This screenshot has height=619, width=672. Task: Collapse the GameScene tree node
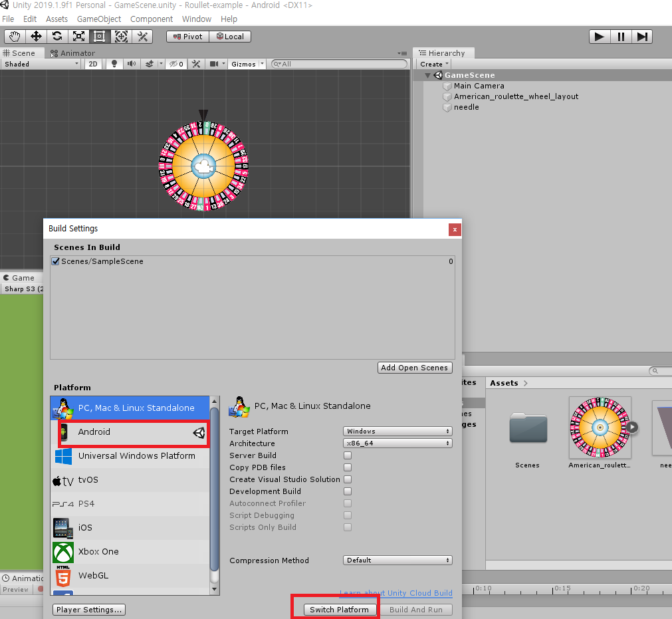427,75
